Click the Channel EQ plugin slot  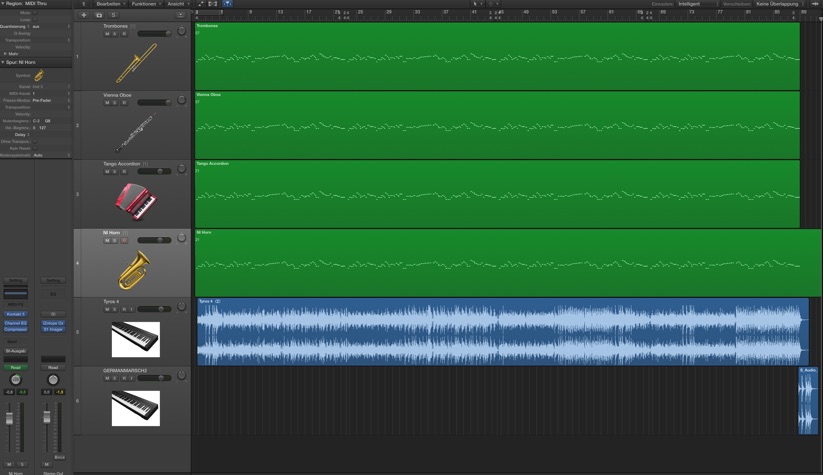[16, 323]
